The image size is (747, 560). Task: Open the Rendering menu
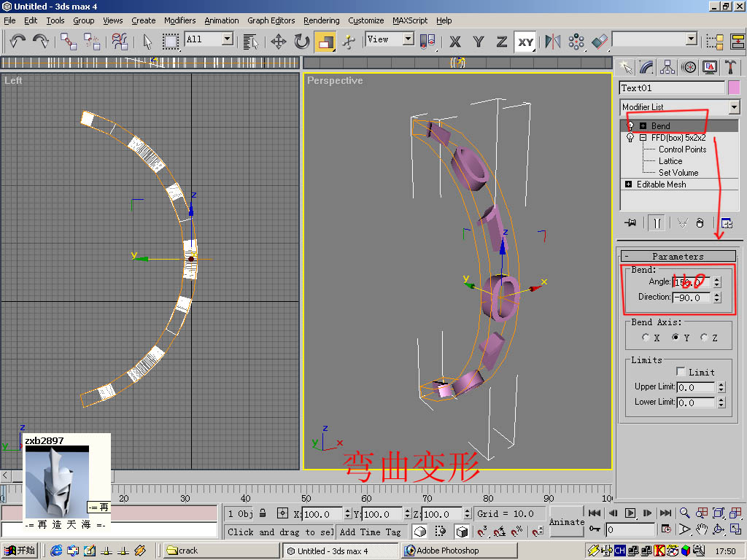point(322,20)
